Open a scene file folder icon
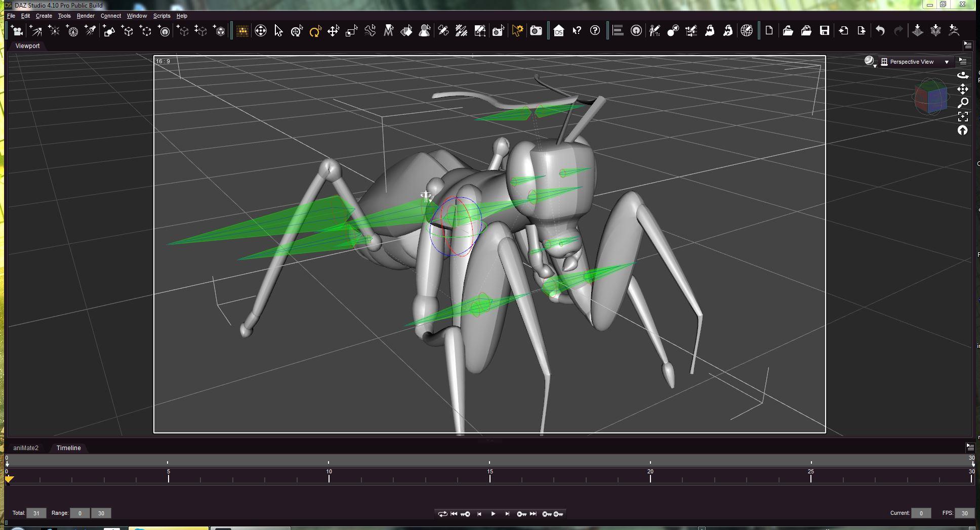 point(788,31)
